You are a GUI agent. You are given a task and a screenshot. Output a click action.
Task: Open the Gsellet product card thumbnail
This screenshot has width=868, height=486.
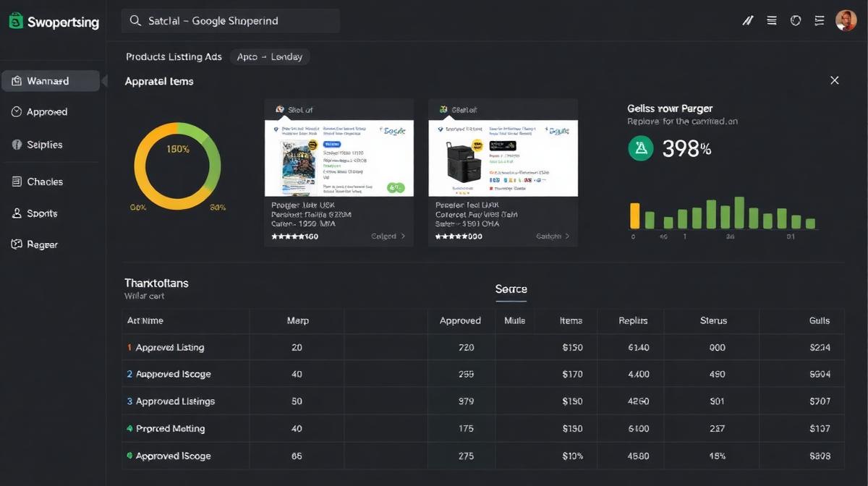(x=503, y=158)
